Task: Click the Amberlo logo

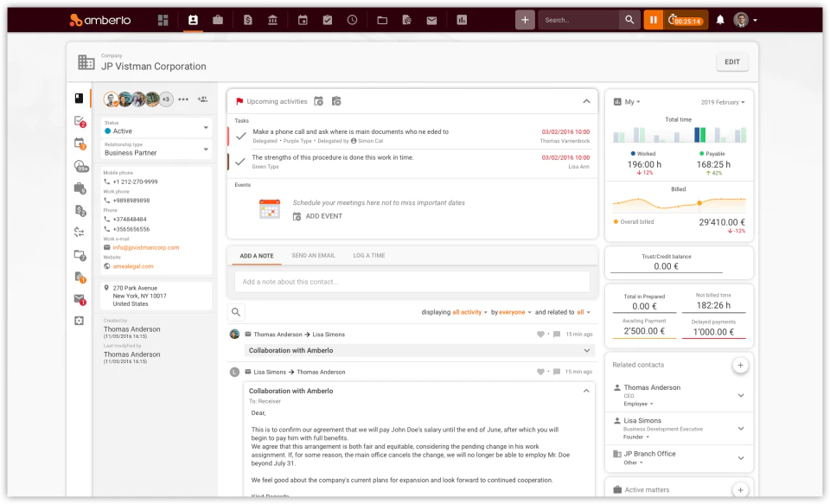Action: 100,20
